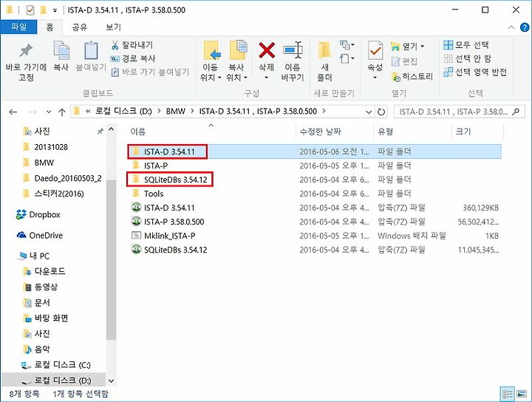Navigate back with the left arrow
Screen dimensions: 532x402
13,112
